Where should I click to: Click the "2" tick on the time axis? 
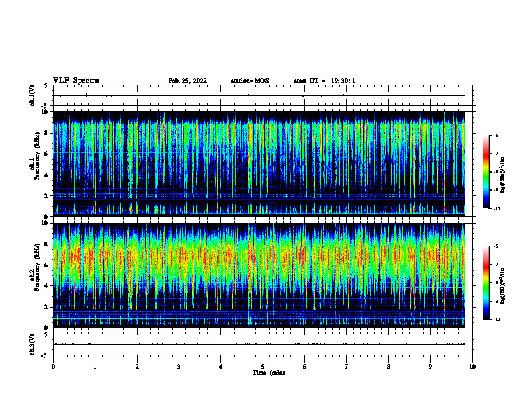(x=137, y=367)
